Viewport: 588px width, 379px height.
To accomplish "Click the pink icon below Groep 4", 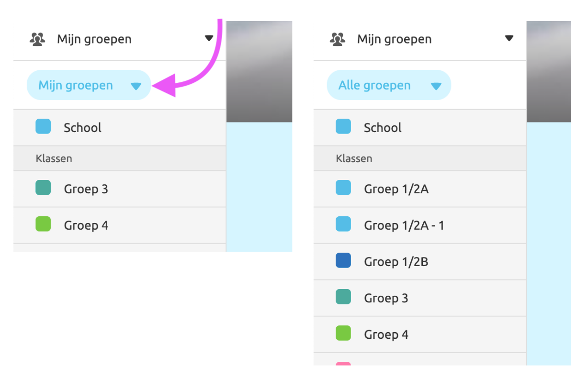I will click(x=344, y=365).
